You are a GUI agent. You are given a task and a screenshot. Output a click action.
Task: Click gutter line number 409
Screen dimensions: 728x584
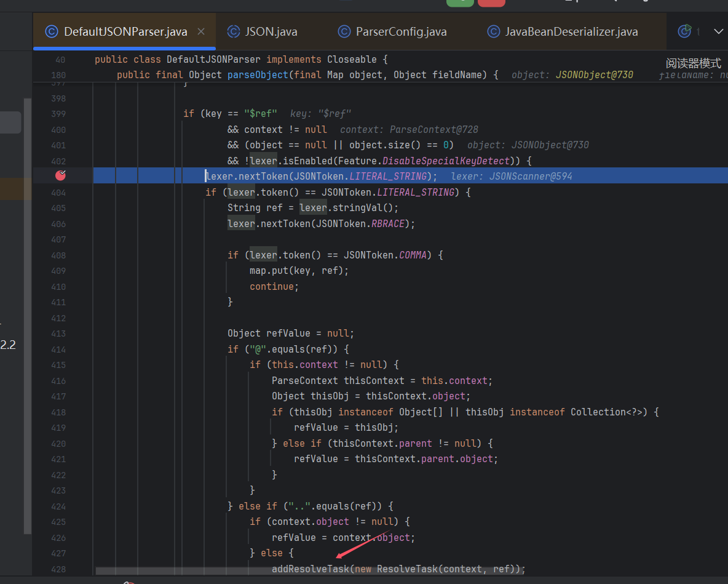pos(58,270)
